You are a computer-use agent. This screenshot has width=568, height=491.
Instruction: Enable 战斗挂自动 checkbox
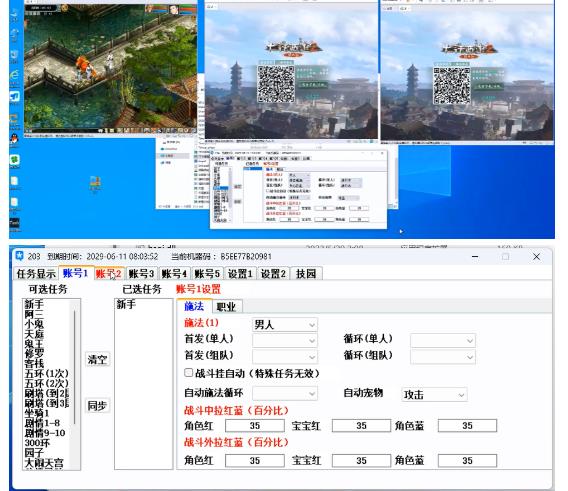(x=188, y=373)
